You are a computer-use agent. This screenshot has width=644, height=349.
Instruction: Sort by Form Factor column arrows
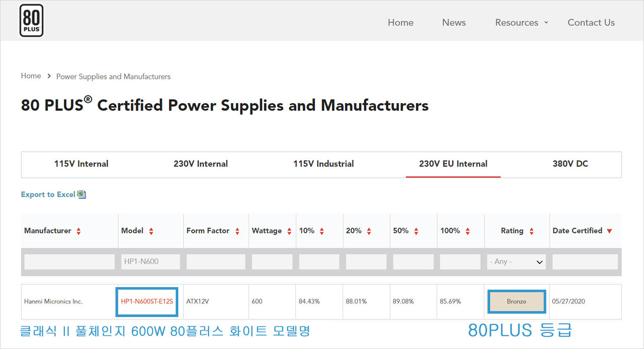(x=237, y=231)
